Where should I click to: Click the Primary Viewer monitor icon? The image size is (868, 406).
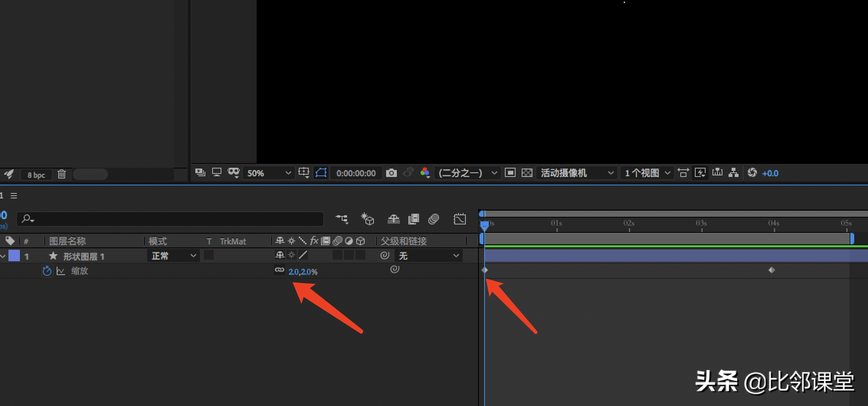(217, 173)
